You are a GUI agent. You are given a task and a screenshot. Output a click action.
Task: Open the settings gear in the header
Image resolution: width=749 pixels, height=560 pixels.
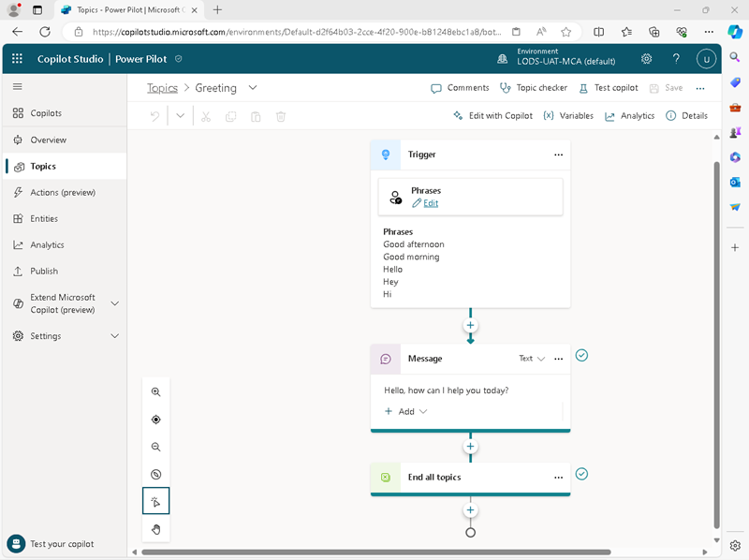click(646, 59)
